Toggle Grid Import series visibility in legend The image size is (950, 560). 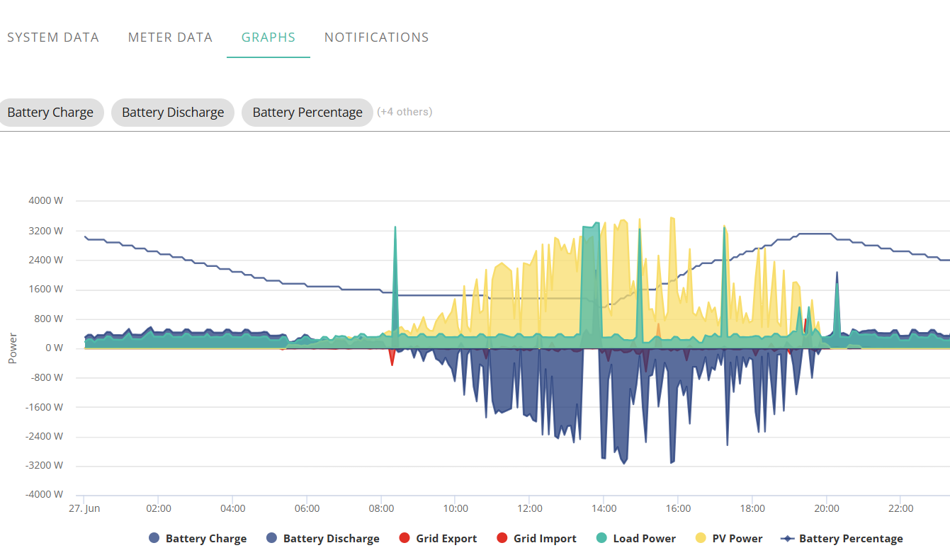545,538
